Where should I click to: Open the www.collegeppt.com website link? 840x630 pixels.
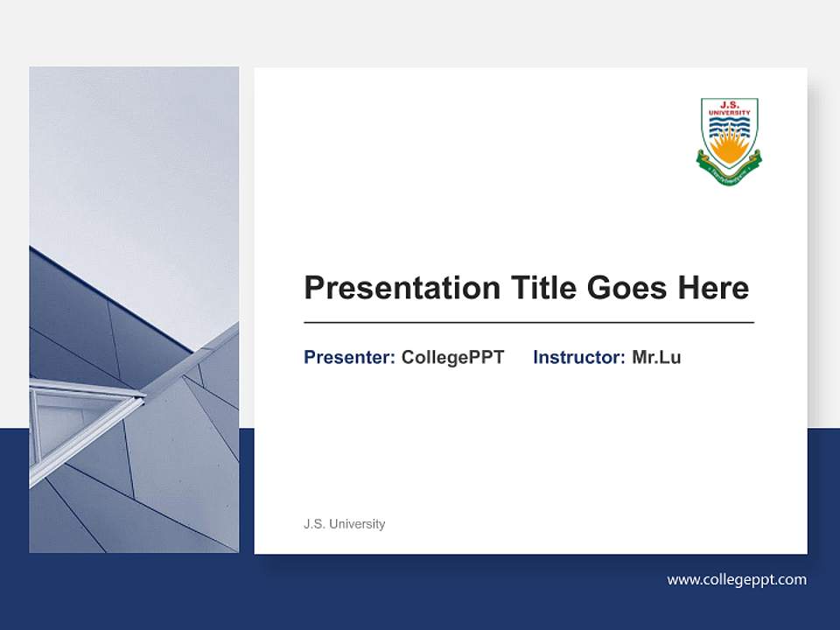(737, 579)
